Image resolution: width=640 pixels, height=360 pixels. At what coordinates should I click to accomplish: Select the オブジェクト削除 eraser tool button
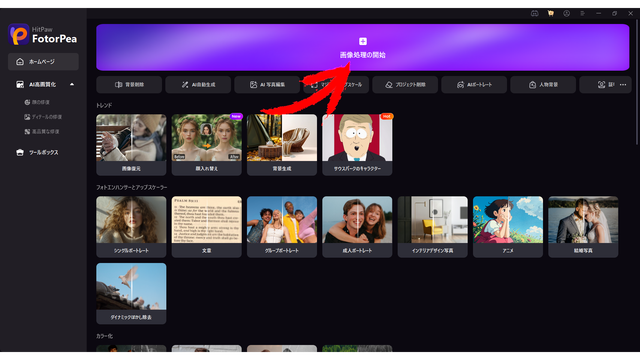(x=405, y=84)
